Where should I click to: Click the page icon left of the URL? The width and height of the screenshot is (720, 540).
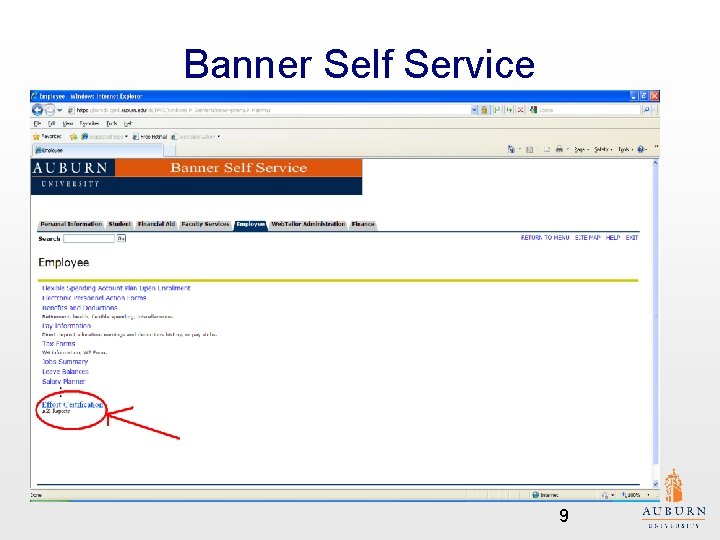(x=71, y=110)
